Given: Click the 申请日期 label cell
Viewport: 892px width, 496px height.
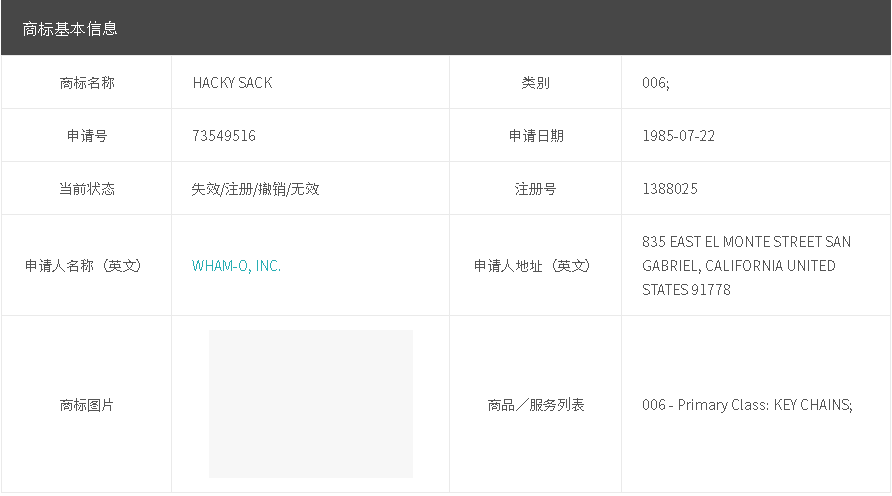Looking at the screenshot, I should pos(535,136).
